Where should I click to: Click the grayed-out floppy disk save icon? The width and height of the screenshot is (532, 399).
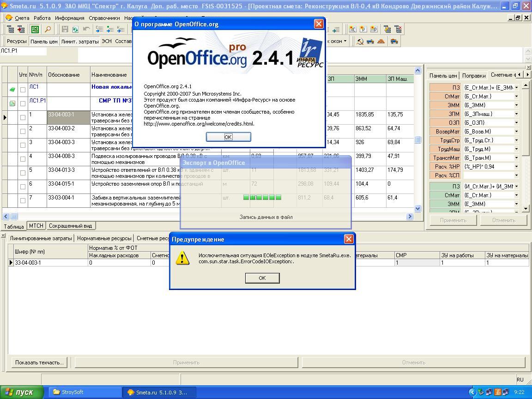click(x=65, y=30)
